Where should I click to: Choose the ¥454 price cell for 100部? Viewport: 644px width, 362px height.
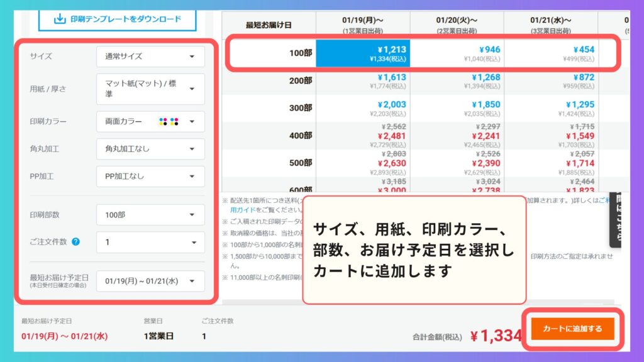click(x=552, y=54)
